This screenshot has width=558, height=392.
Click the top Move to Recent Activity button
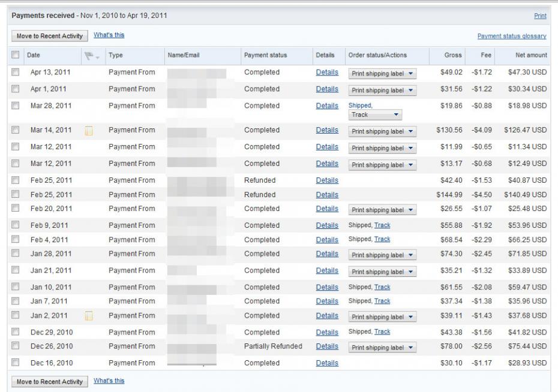click(x=50, y=36)
